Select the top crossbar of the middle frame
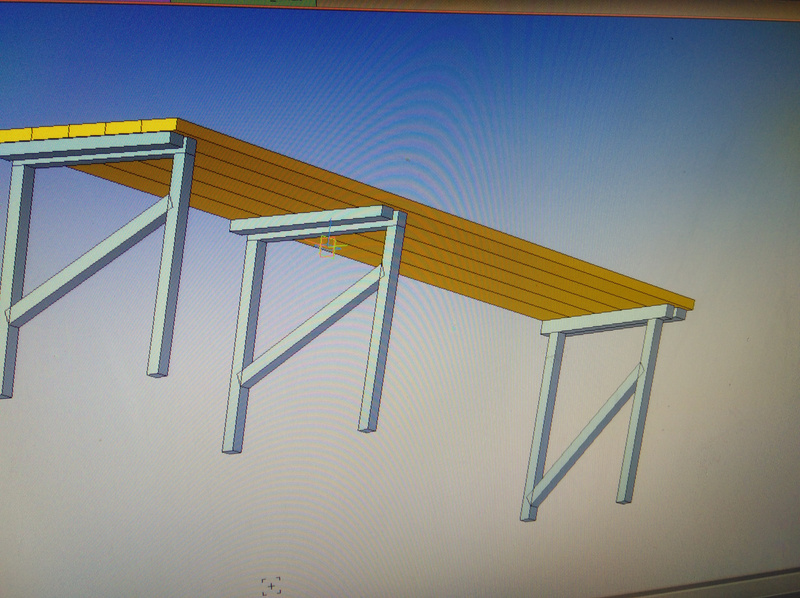 [312, 220]
